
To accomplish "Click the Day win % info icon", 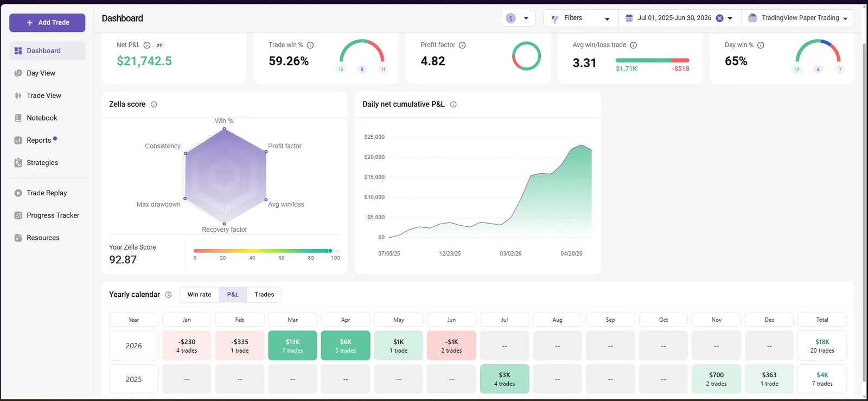I will pos(761,46).
